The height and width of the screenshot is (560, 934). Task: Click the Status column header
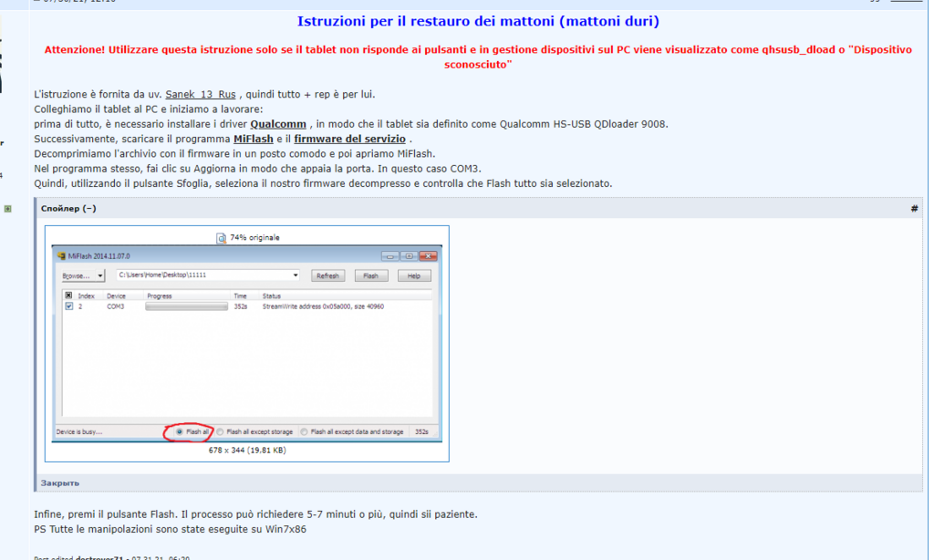pyautogui.click(x=272, y=296)
